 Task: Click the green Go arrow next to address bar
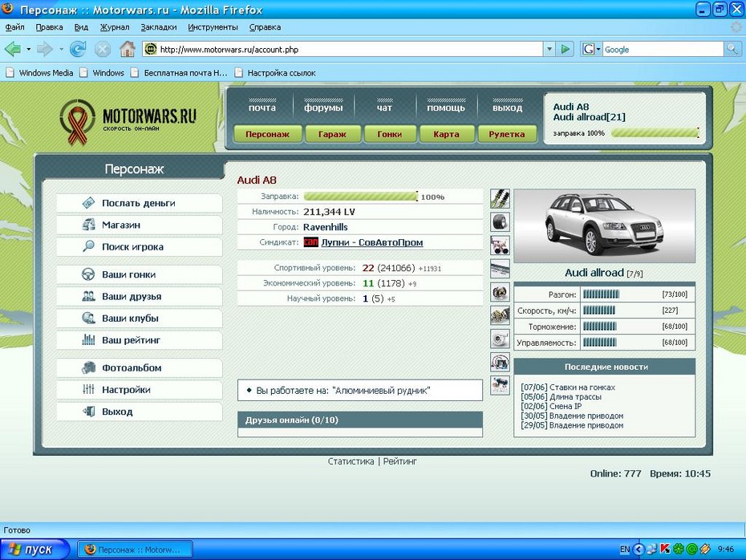[x=566, y=49]
